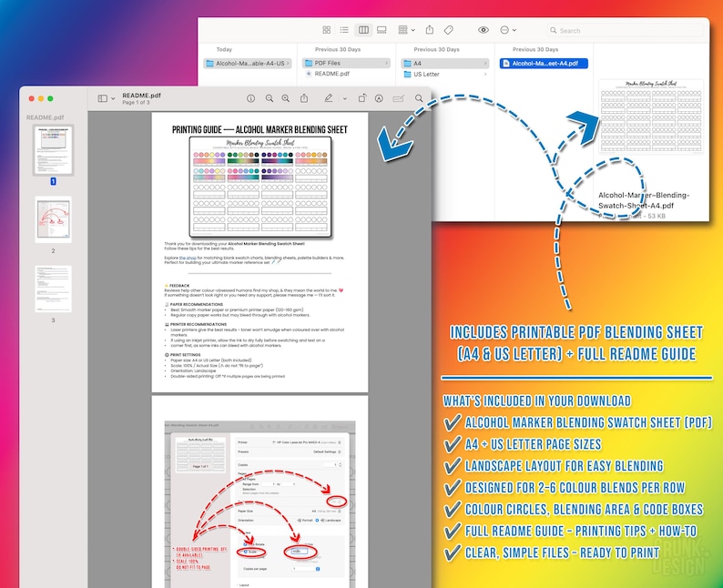The height and width of the screenshot is (588, 723).
Task: Click the Finder share icon
Action: point(430,30)
